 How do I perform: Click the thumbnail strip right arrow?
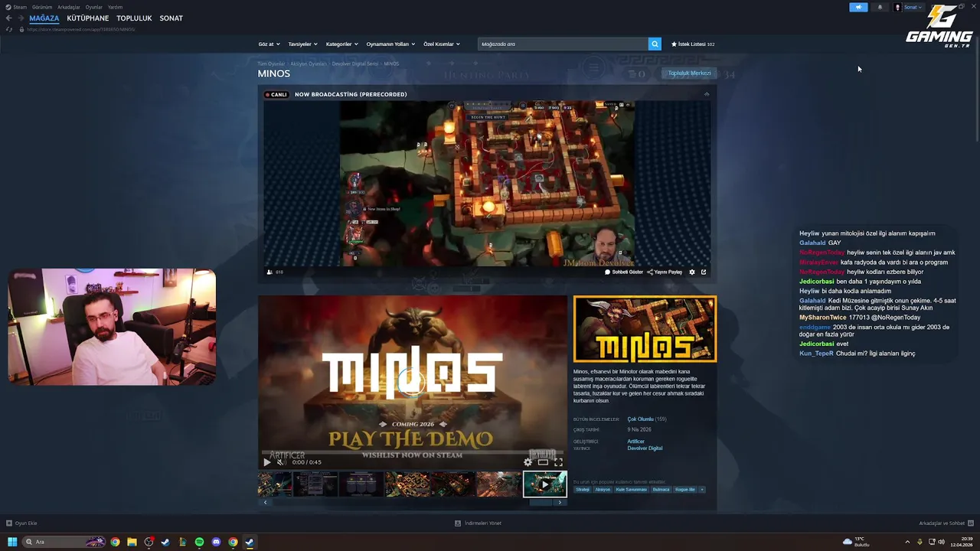click(560, 502)
